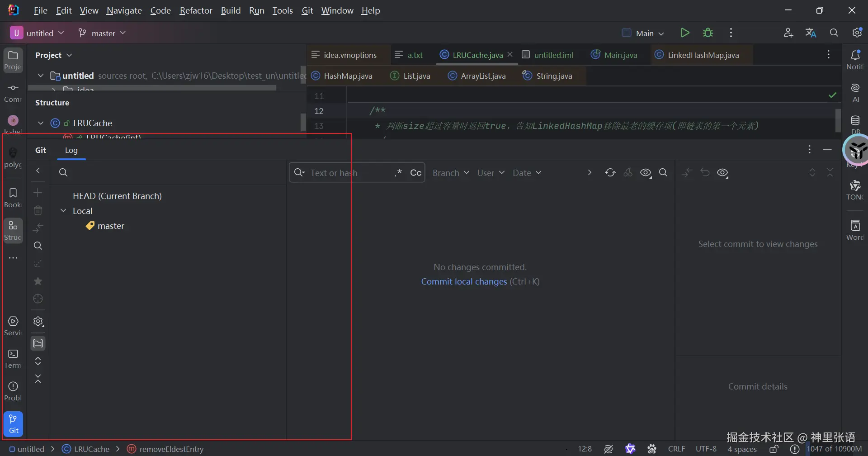This screenshot has width=868, height=456.
Task: Open the Problems tool window
Action: pos(13,391)
